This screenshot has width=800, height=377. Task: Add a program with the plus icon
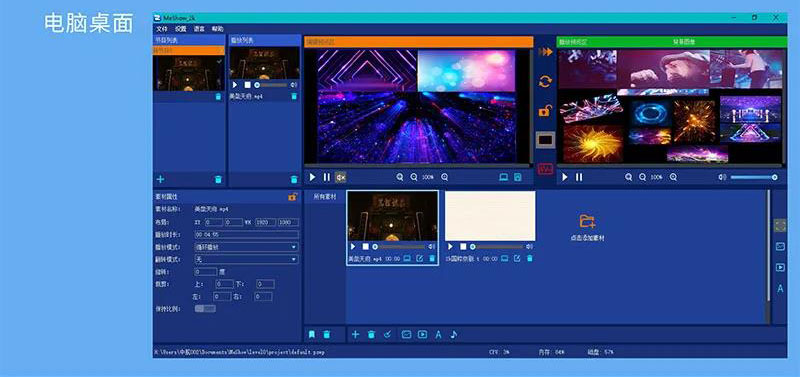[x=160, y=179]
